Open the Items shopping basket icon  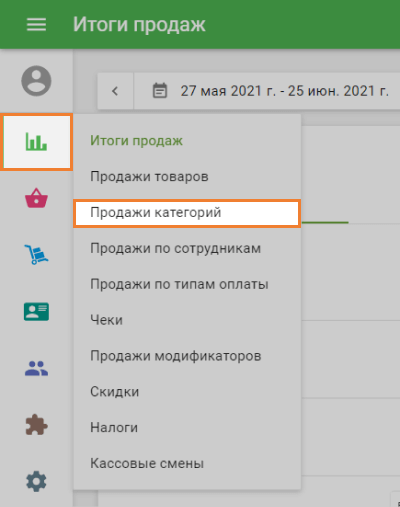coord(36,198)
